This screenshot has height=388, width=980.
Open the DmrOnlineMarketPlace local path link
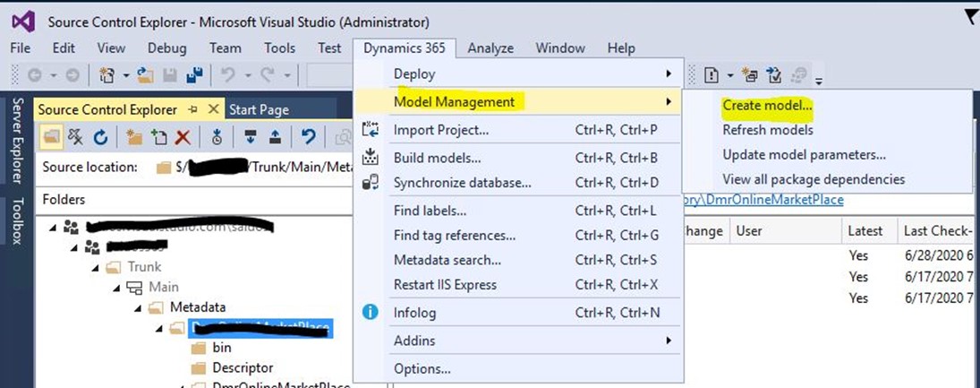coord(763,200)
